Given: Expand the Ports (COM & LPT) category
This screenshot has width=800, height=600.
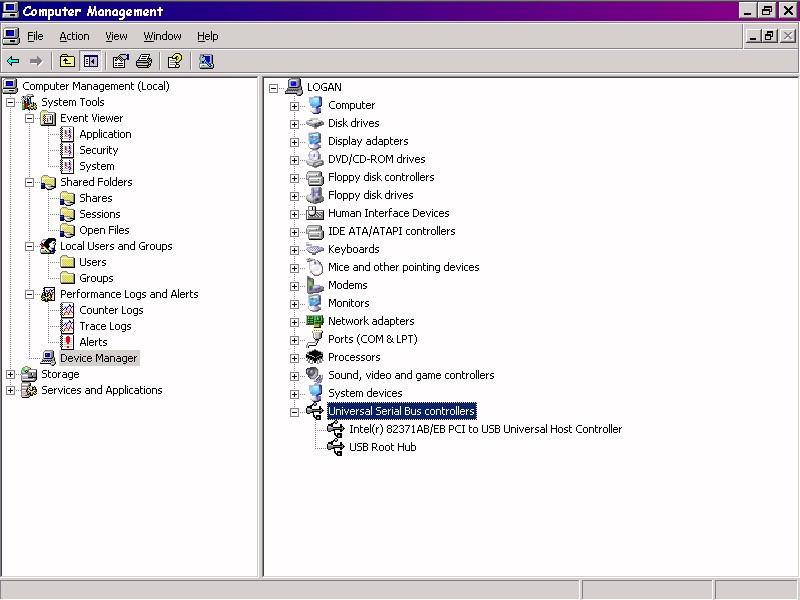Looking at the screenshot, I should tap(294, 340).
